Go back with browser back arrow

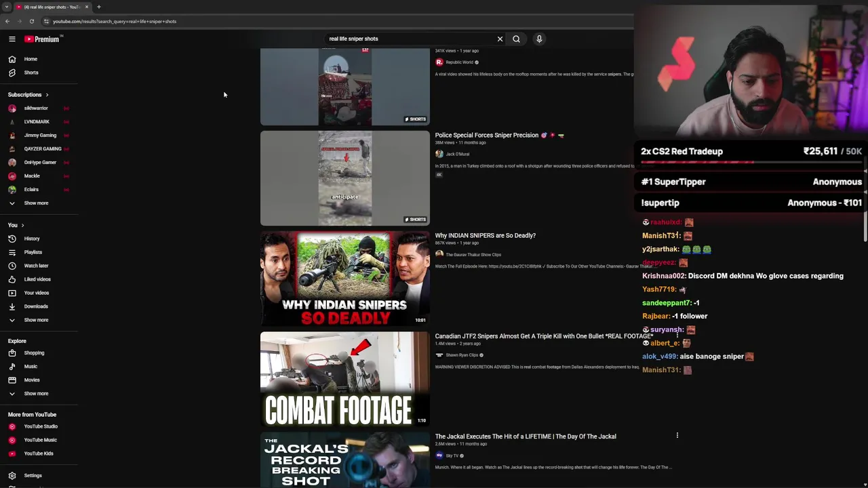click(7, 21)
